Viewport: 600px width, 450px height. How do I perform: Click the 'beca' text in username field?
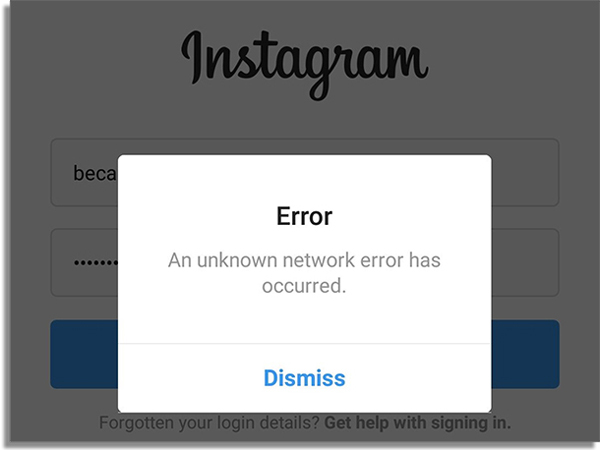tap(95, 173)
